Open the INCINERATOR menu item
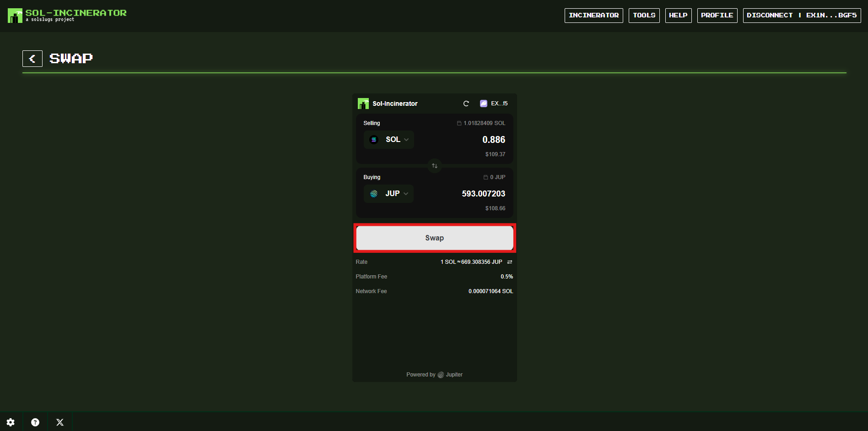Image resolution: width=868 pixels, height=431 pixels. click(x=593, y=16)
